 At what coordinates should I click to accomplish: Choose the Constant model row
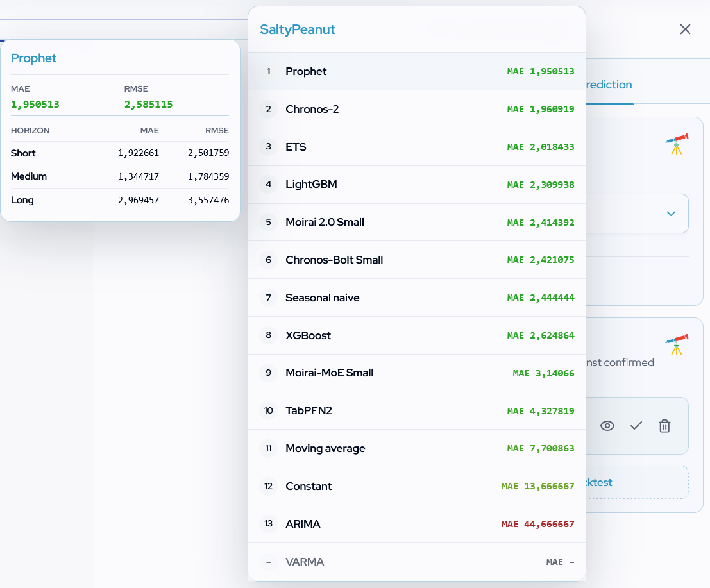pyautogui.click(x=417, y=486)
